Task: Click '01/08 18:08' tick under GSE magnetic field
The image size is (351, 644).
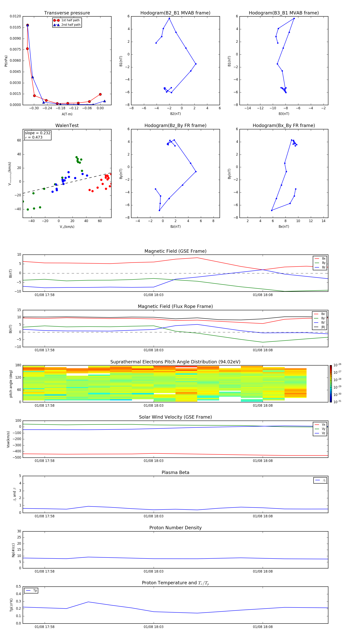Action: tap(262, 295)
